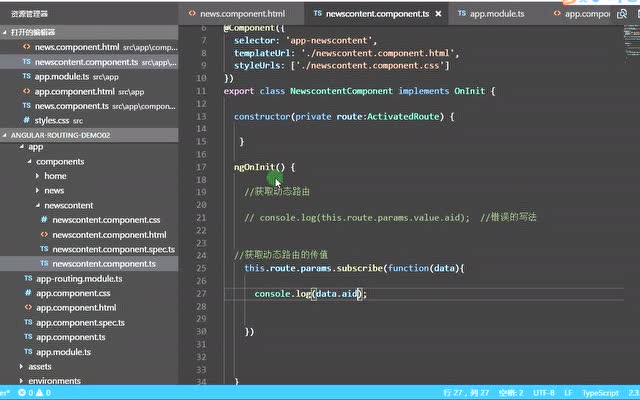Collapse the app folder
The width and height of the screenshot is (640, 400).
click(x=21, y=147)
